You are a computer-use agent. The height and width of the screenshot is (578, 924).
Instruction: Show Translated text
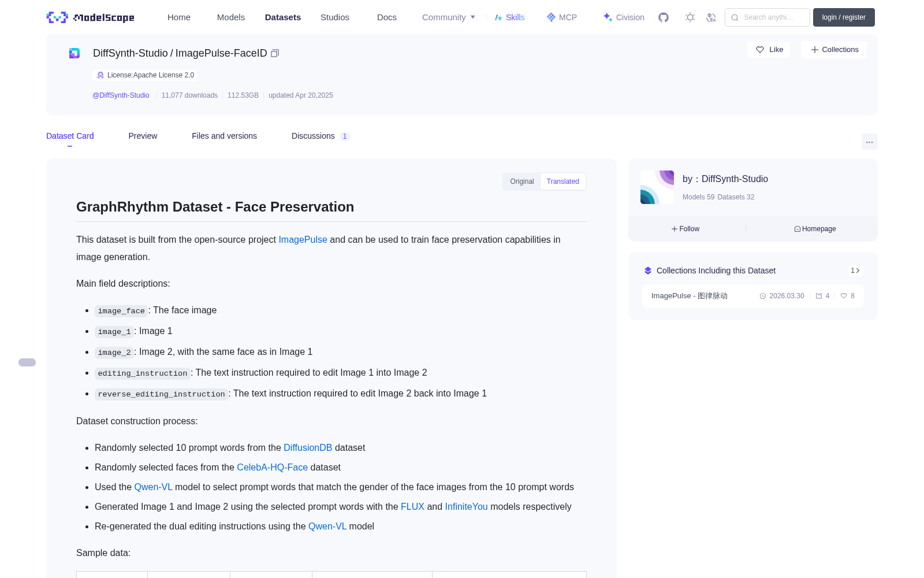[x=563, y=181]
